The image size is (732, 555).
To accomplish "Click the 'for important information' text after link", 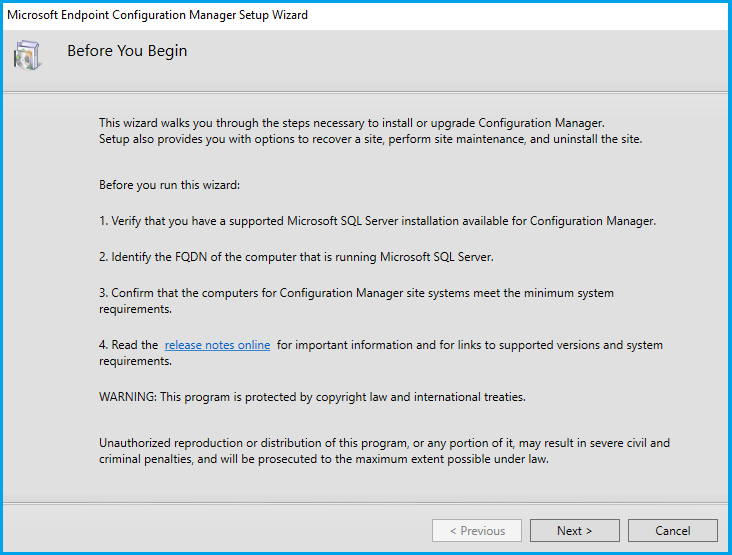I will 470,345.
